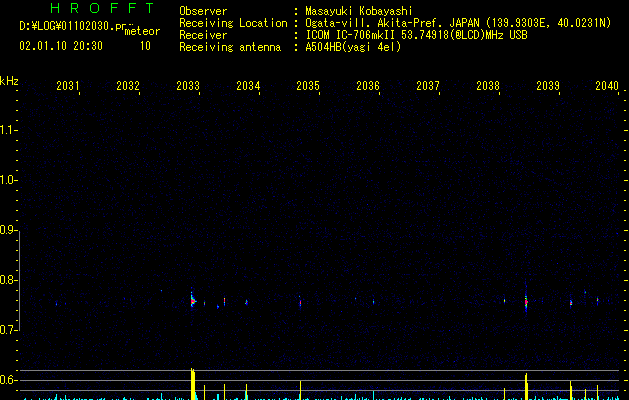Click time marker 2040

click(607, 86)
